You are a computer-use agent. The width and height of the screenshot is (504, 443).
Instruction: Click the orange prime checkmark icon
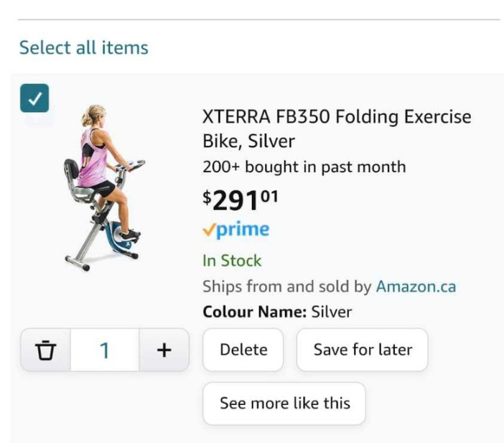209,230
